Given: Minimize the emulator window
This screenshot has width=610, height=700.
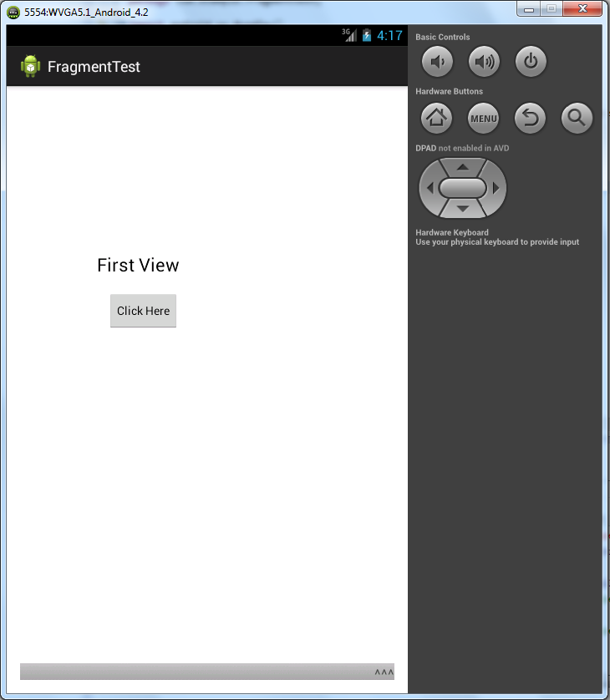Looking at the screenshot, I should (529, 9).
